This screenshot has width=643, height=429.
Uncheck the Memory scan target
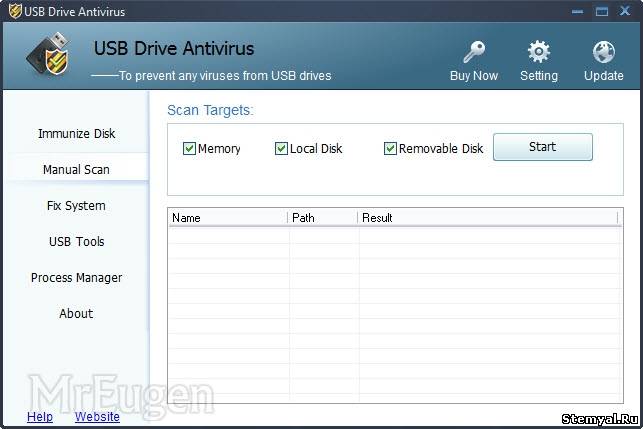pyautogui.click(x=189, y=148)
